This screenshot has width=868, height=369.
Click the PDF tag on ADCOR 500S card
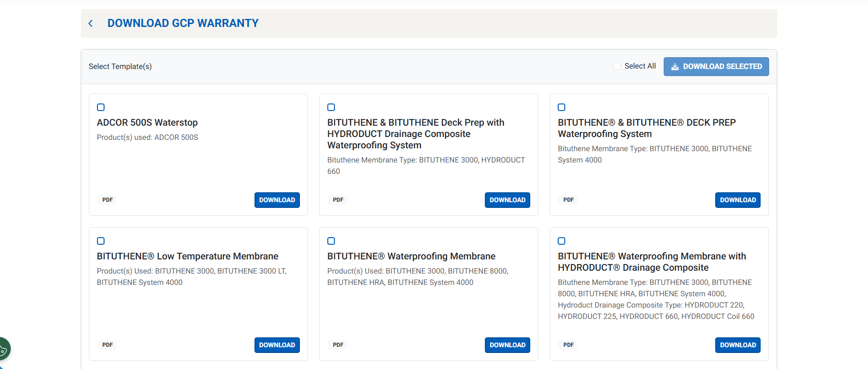point(107,200)
